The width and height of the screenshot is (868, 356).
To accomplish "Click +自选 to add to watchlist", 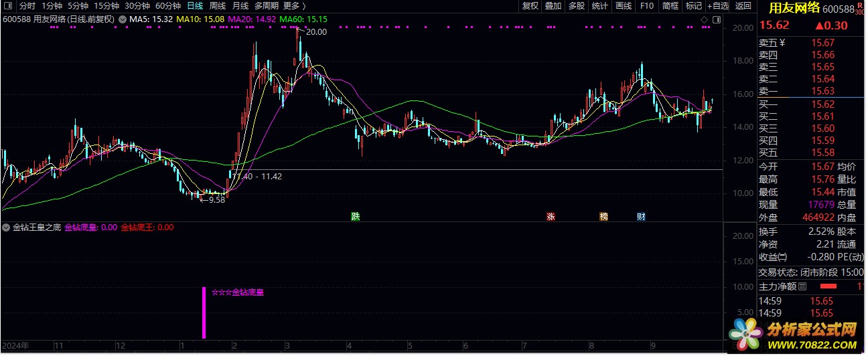I will pyautogui.click(x=718, y=6).
